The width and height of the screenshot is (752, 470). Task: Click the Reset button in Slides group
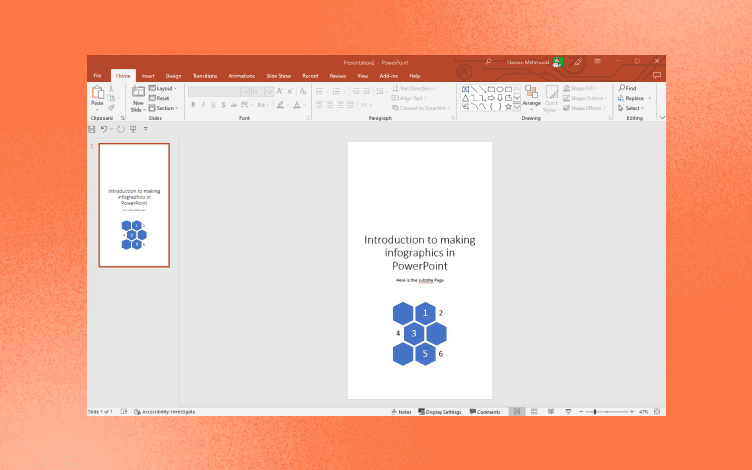click(159, 98)
